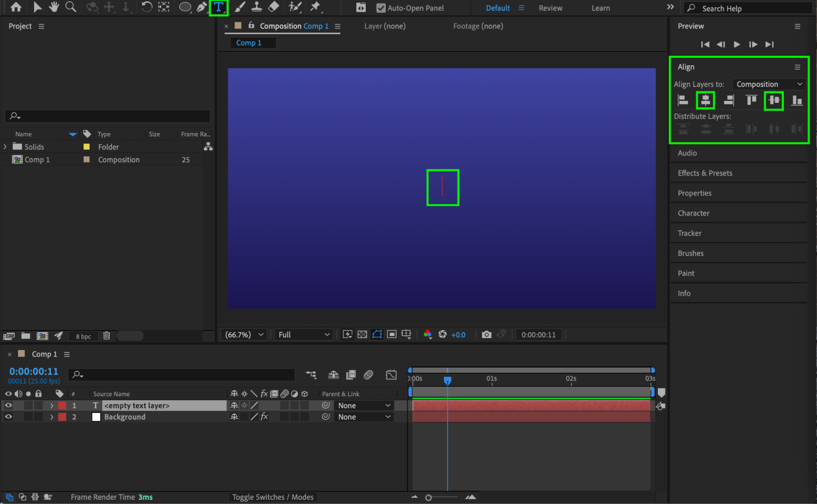Align layer to top edge
Screen dimensions: 817x504
pyautogui.click(x=751, y=100)
